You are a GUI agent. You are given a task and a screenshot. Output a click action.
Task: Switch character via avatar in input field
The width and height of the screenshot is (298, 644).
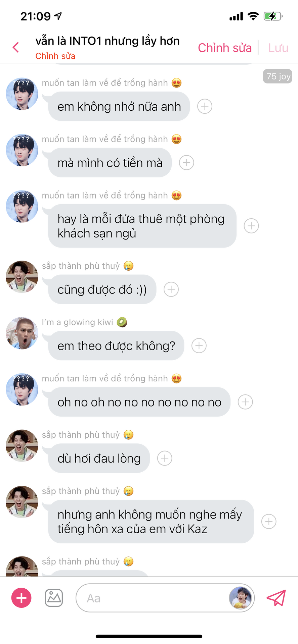click(240, 598)
